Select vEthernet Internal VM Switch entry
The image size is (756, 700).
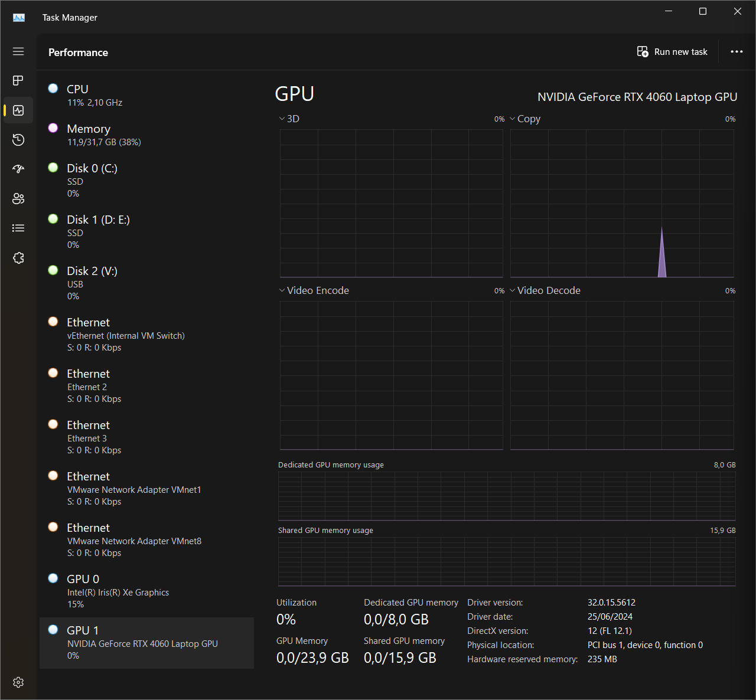pos(146,334)
